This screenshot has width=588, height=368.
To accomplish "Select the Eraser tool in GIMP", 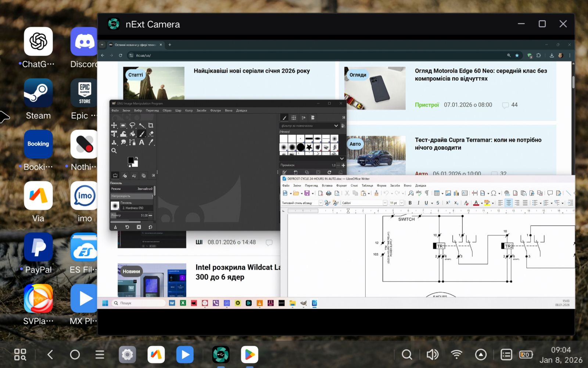I will (151, 134).
